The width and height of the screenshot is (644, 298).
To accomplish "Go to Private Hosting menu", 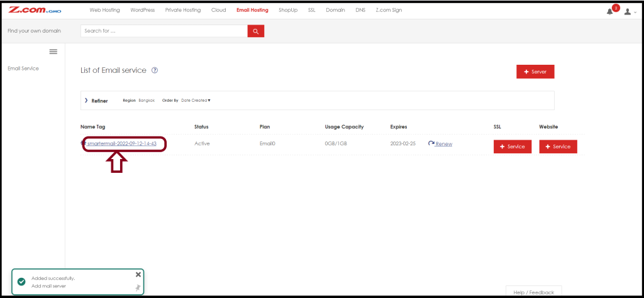I will point(183,10).
